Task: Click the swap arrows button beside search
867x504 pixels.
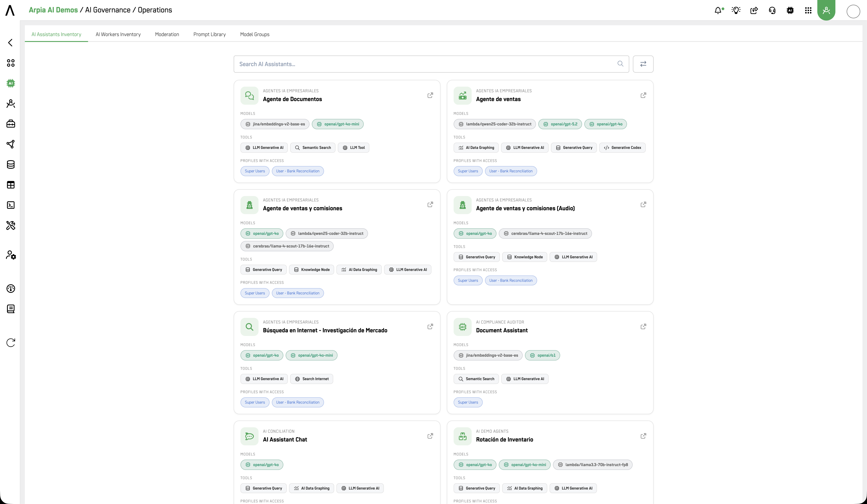Action: 643,64
